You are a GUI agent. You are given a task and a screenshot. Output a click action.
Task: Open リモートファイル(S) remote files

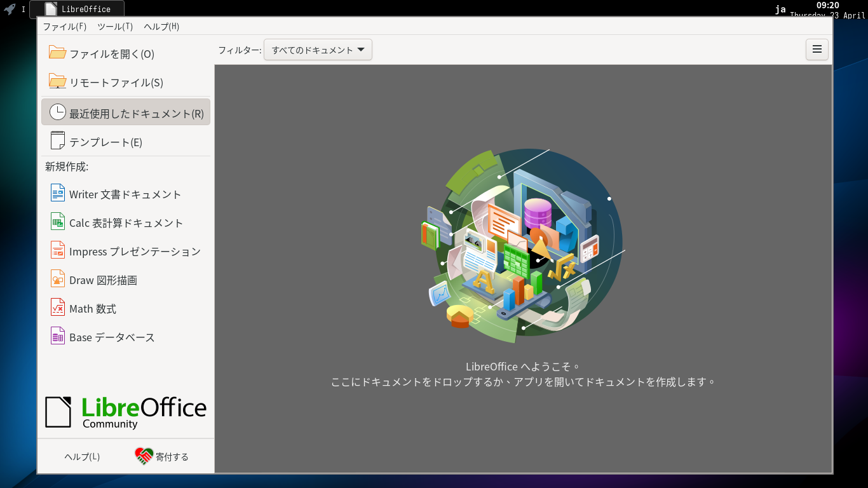126,83
